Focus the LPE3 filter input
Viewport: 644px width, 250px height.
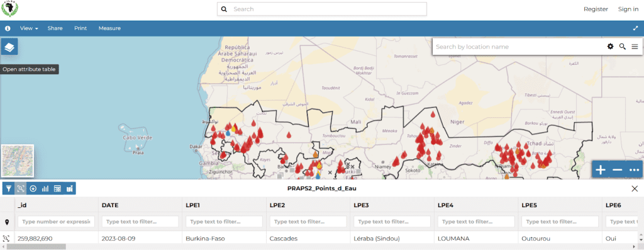(392, 222)
